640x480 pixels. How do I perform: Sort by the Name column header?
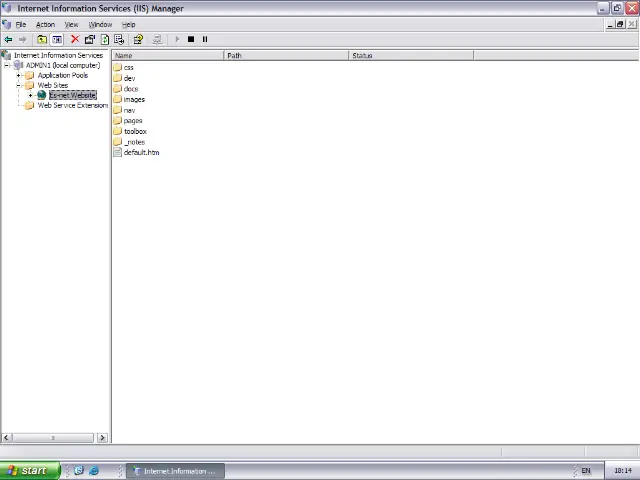pyautogui.click(x=168, y=56)
